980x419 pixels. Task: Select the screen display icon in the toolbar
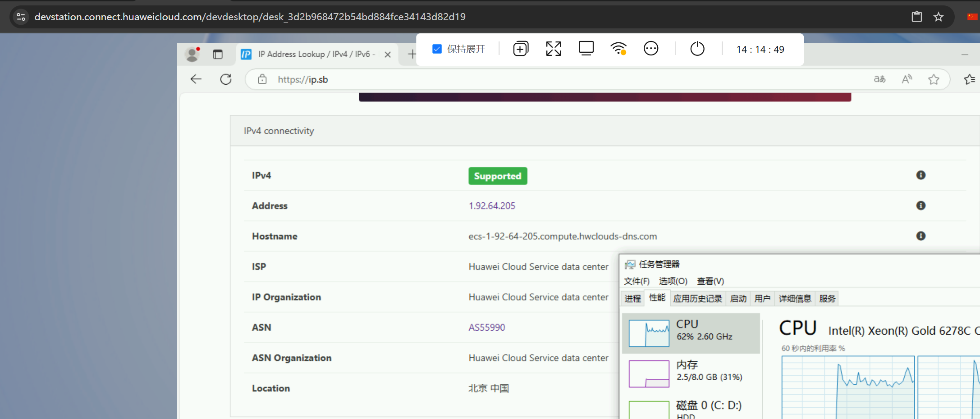pyautogui.click(x=586, y=48)
